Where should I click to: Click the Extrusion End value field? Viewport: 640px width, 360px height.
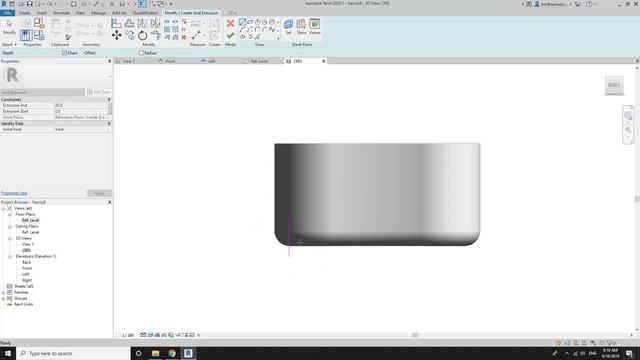[x=81, y=105]
